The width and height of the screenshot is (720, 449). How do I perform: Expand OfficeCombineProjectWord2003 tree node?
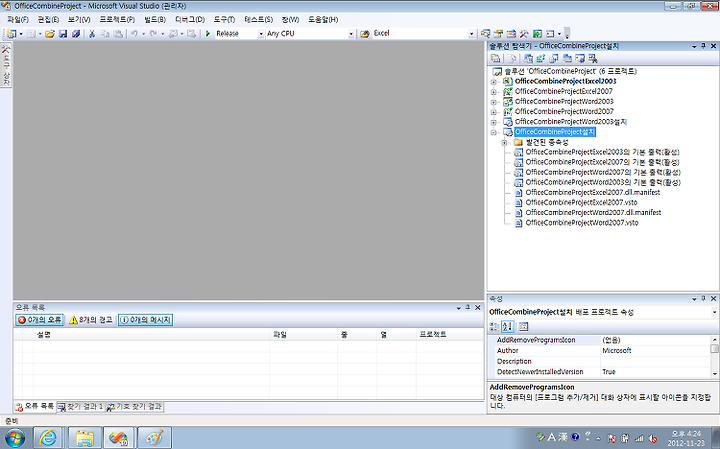494,102
